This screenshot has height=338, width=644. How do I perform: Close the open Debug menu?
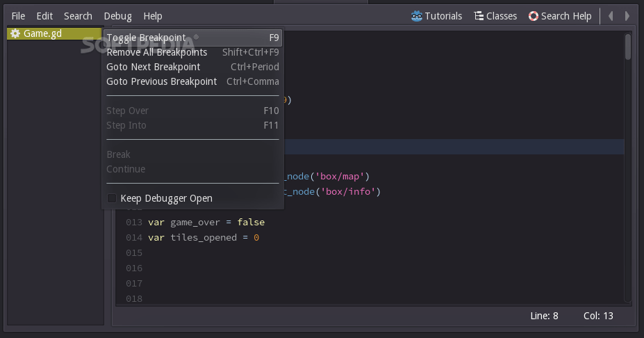117,16
